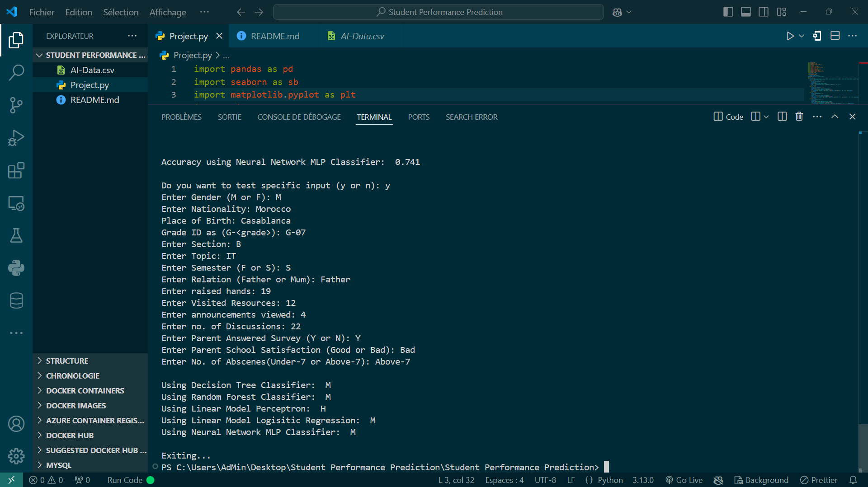Click the remote window status icon
The height and width of the screenshot is (487, 868).
(11, 480)
